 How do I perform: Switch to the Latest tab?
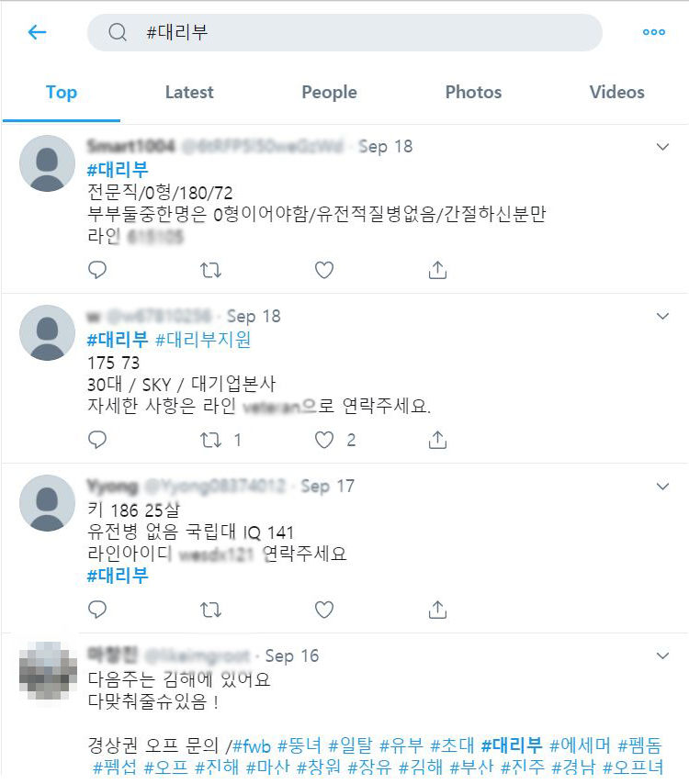[189, 93]
